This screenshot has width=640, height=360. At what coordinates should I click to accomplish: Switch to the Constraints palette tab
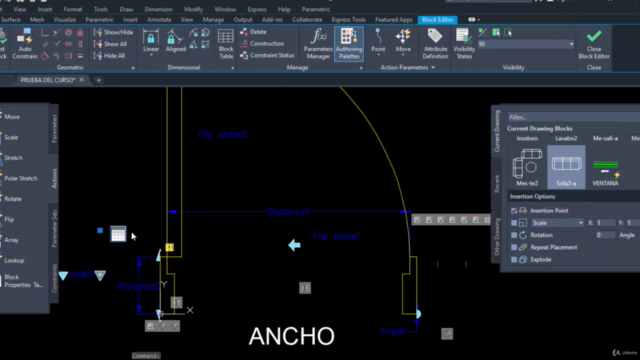pos(54,278)
